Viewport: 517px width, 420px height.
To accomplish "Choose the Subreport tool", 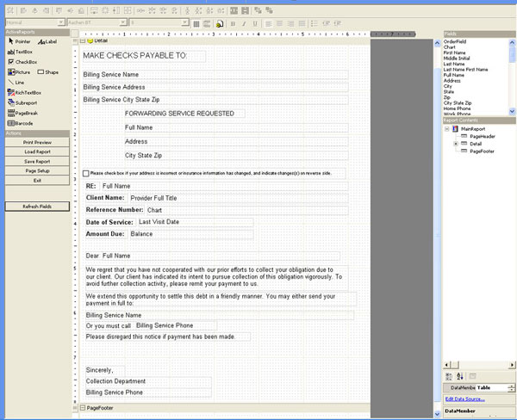I will click(x=22, y=102).
